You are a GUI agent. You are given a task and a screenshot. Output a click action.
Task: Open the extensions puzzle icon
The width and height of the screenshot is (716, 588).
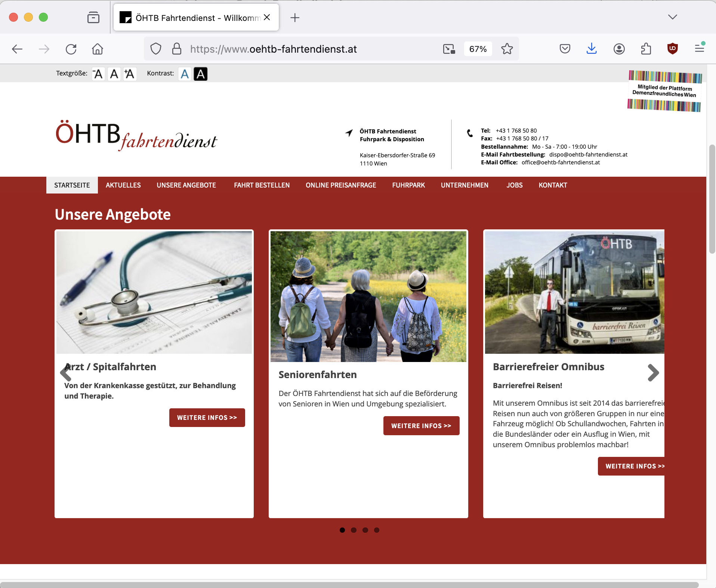646,49
